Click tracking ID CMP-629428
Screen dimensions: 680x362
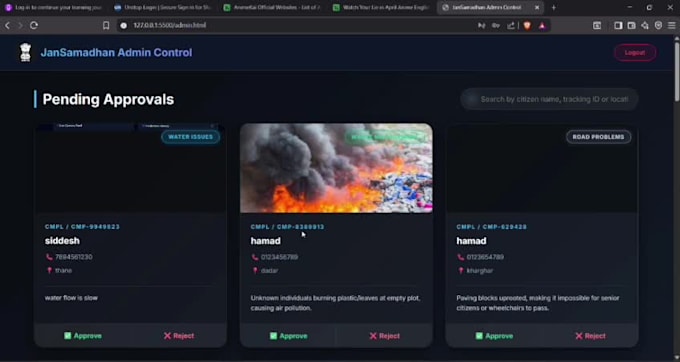504,227
